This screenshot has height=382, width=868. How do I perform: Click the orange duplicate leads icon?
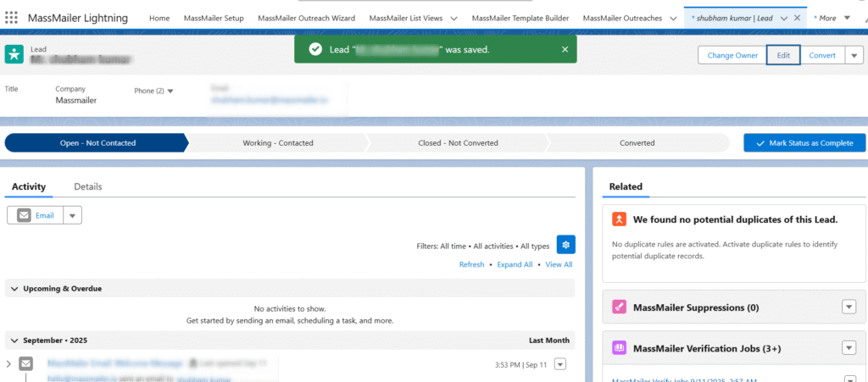[x=620, y=219]
